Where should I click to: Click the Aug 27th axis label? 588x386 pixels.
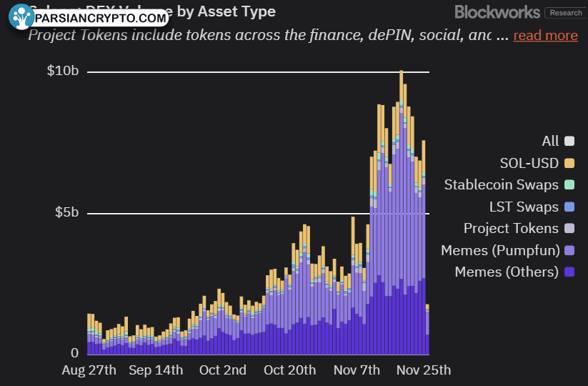click(x=89, y=370)
